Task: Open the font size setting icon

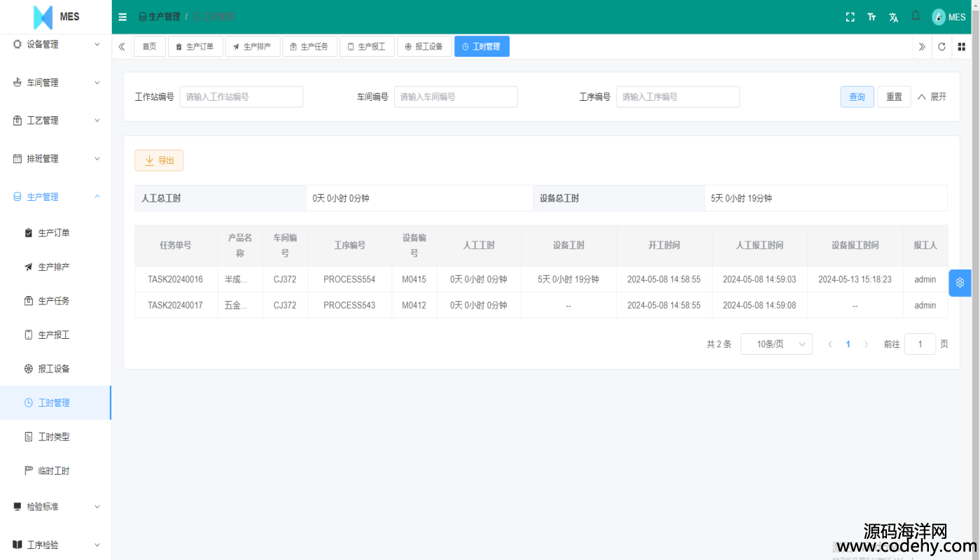Action: pyautogui.click(x=871, y=17)
